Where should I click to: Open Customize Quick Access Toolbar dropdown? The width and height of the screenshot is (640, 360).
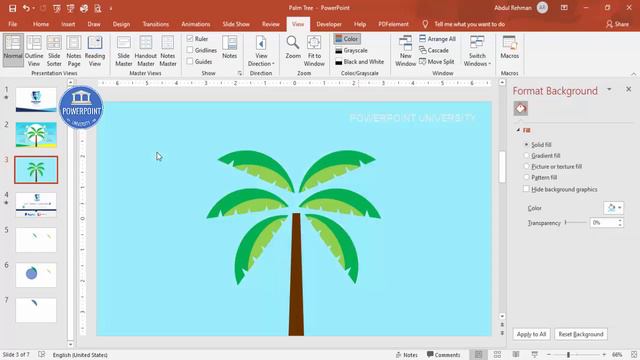tap(111, 9)
